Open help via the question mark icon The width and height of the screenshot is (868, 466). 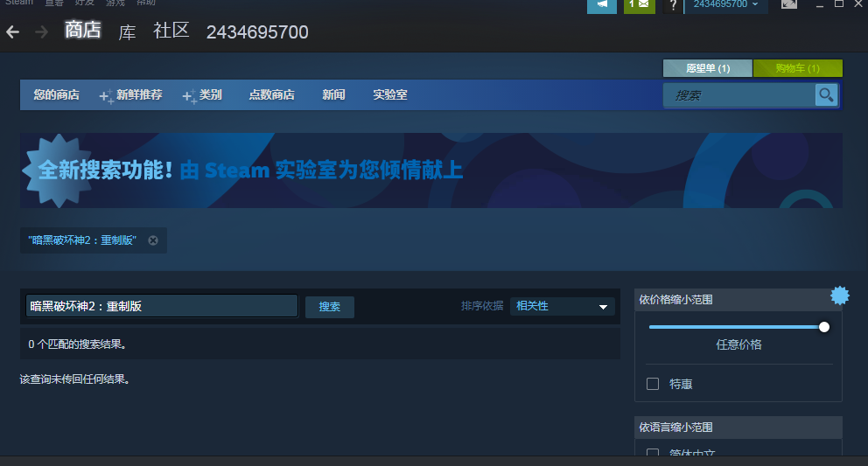click(x=673, y=5)
